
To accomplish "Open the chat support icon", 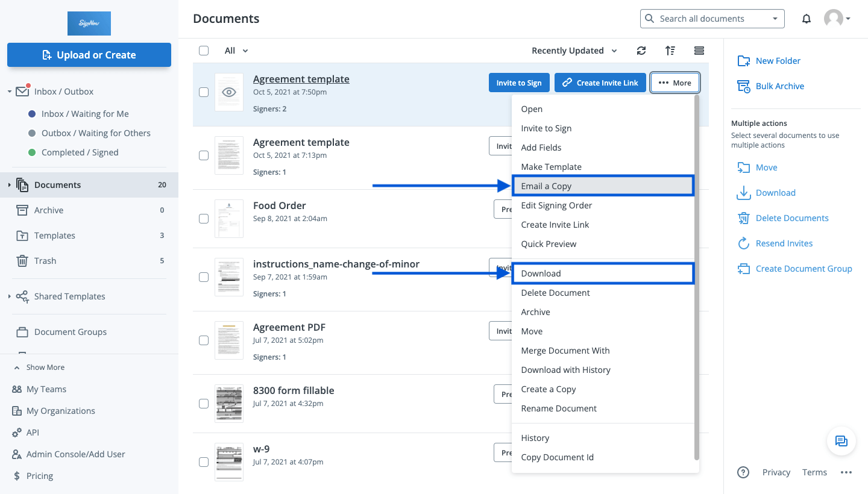I will (x=841, y=441).
